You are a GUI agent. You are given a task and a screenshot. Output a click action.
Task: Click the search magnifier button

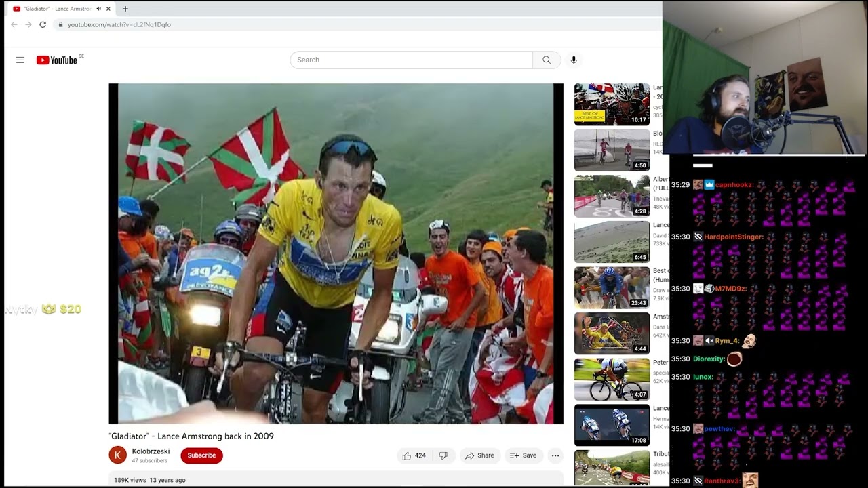pos(547,60)
